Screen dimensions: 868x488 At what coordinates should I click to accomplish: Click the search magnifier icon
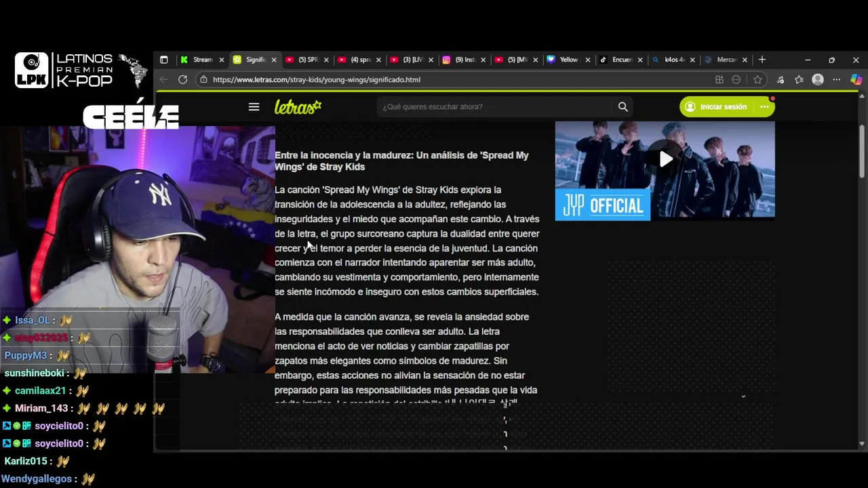coord(623,106)
